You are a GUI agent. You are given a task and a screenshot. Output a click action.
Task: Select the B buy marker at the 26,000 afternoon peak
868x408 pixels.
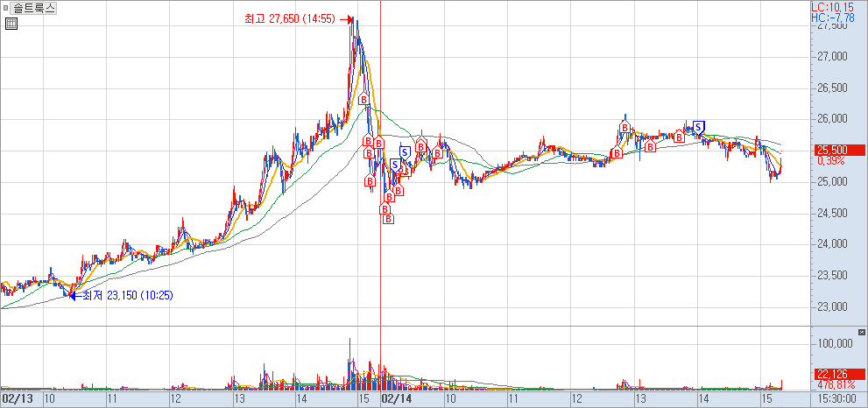625,129
